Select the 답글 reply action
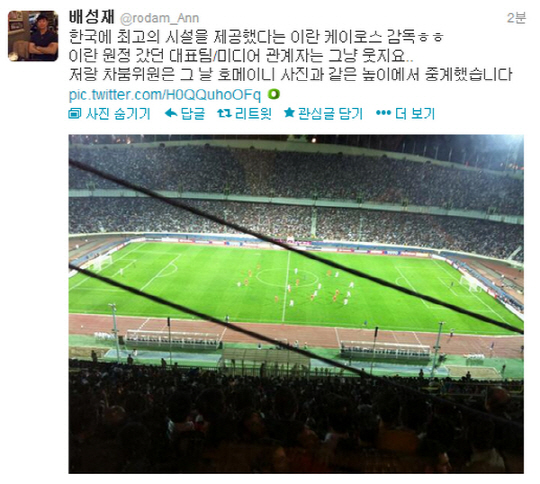 point(193,113)
